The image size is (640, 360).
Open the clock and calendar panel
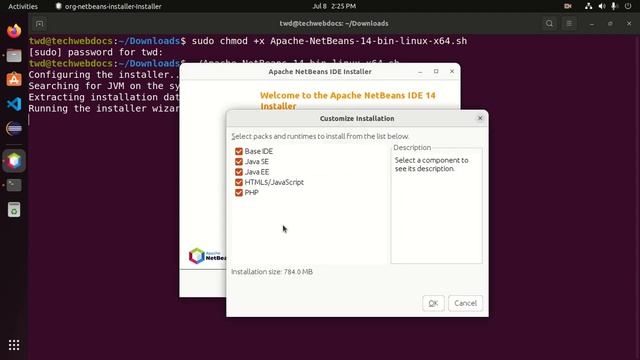[x=334, y=6]
